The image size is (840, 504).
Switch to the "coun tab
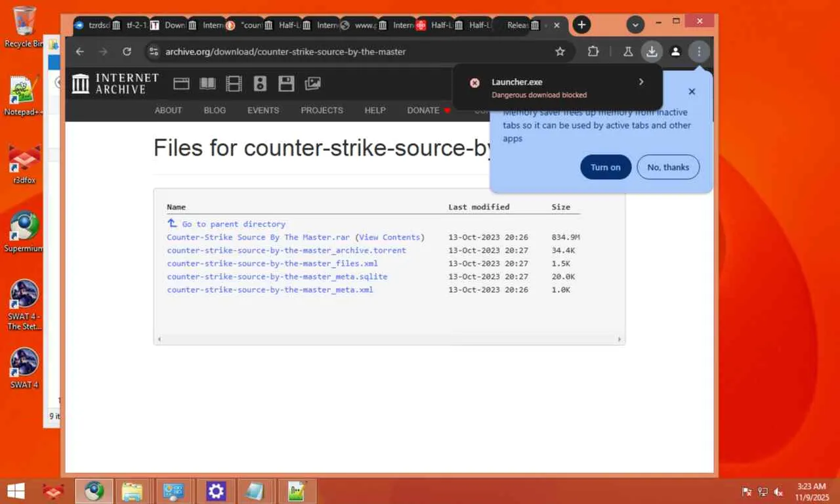244,25
